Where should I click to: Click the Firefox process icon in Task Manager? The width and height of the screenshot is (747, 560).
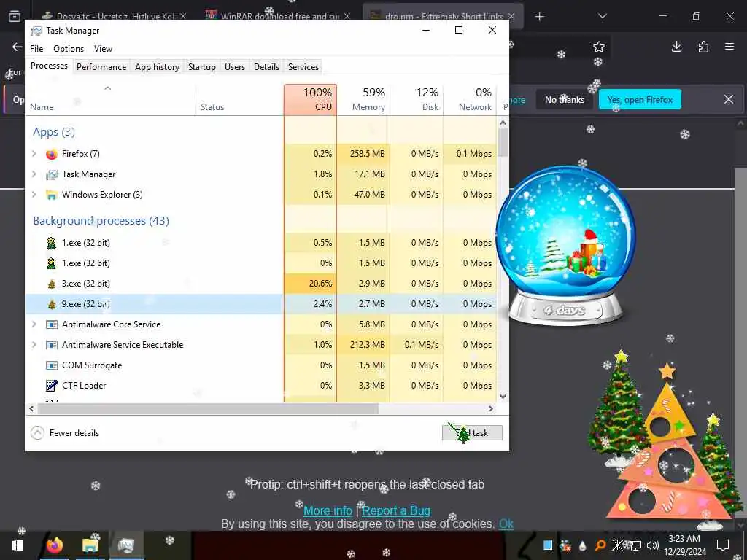(x=52, y=154)
